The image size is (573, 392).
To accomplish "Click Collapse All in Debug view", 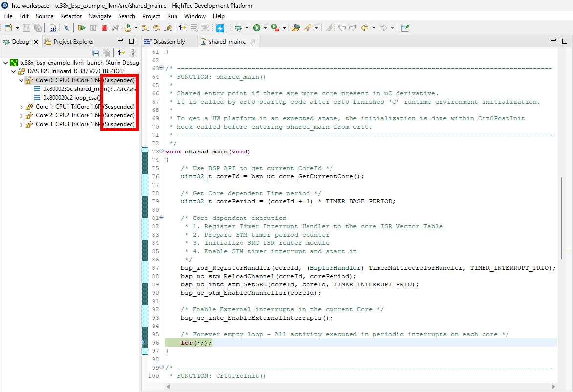I will click(x=96, y=53).
